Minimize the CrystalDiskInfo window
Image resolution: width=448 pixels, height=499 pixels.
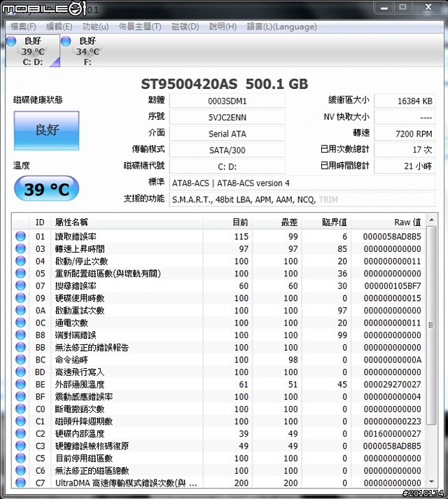pos(384,7)
